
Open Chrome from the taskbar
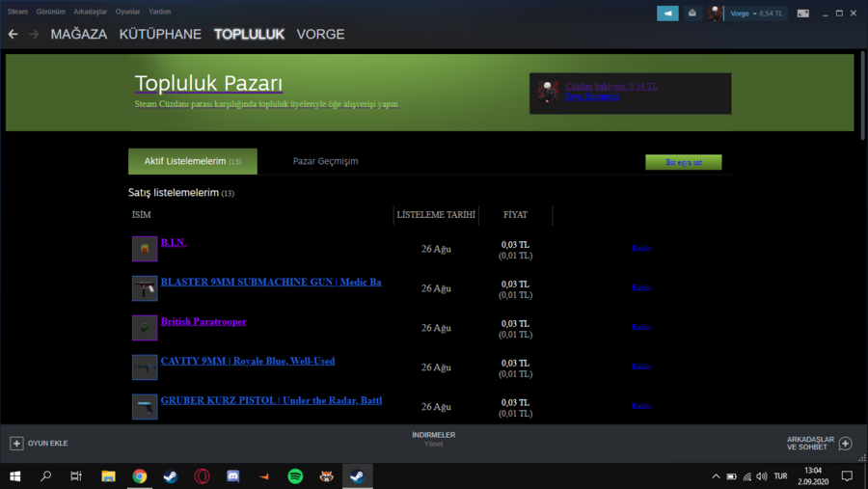[x=140, y=476]
